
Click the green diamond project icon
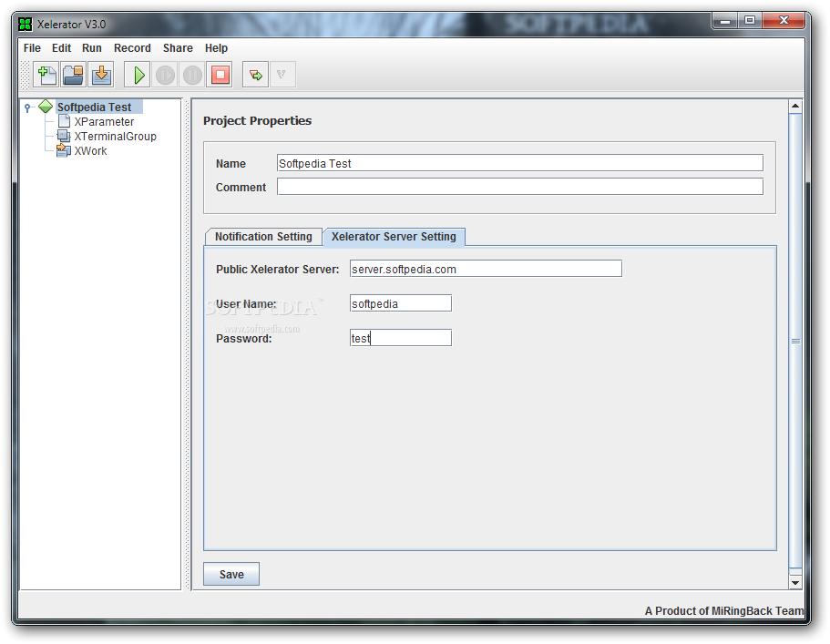46,107
